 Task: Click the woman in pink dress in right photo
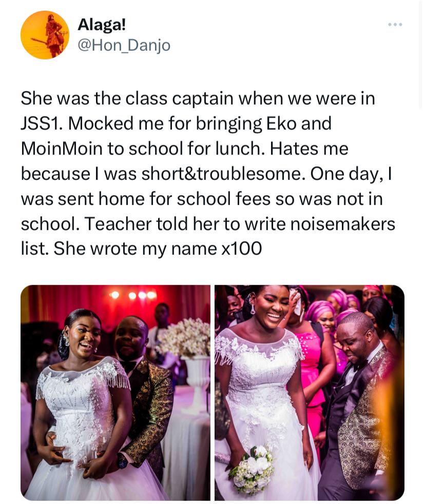(311, 360)
